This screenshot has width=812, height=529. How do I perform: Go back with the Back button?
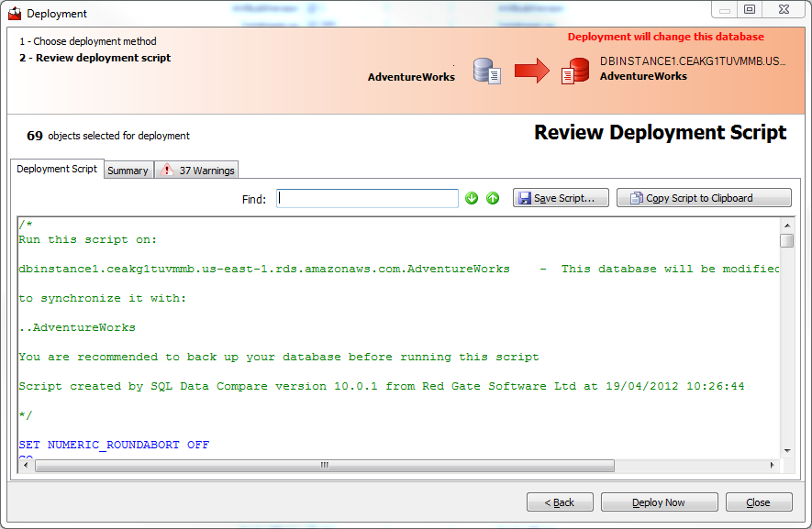[560, 502]
